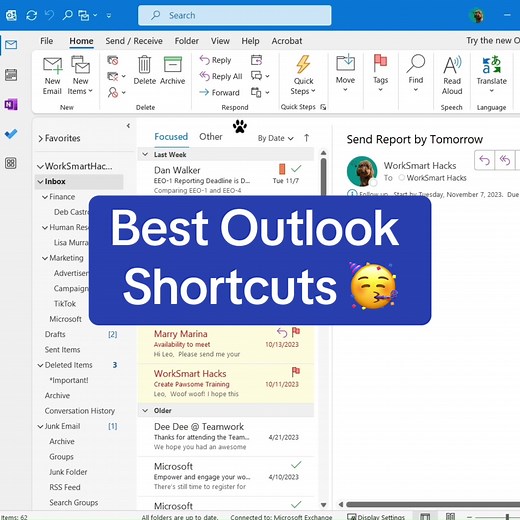Click the magnifier Find icon in title bar
The height and width of the screenshot is (520, 520).
click(67, 15)
